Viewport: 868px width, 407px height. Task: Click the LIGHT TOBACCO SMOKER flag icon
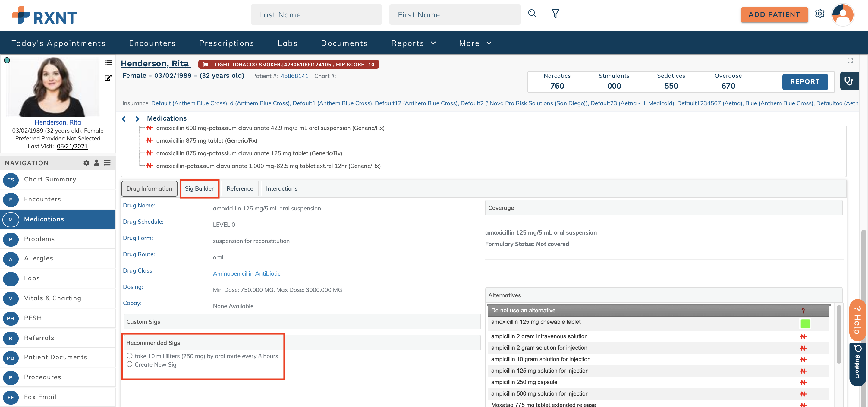[206, 64]
